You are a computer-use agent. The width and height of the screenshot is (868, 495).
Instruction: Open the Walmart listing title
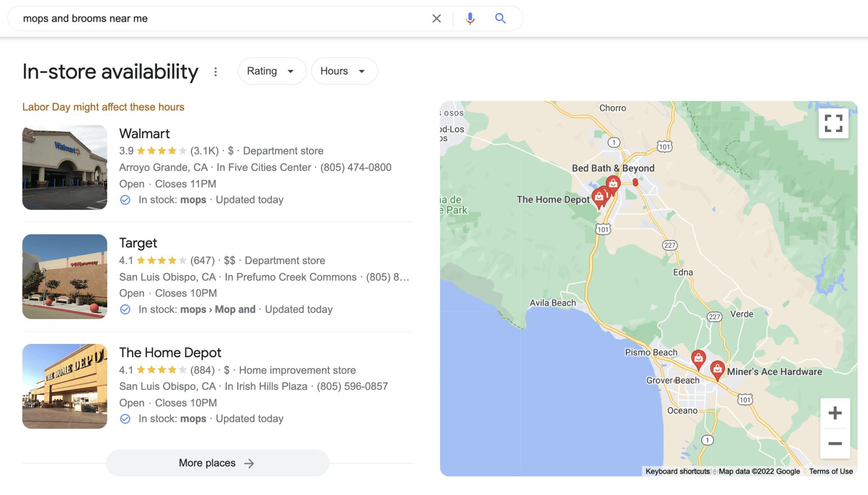[x=144, y=133]
